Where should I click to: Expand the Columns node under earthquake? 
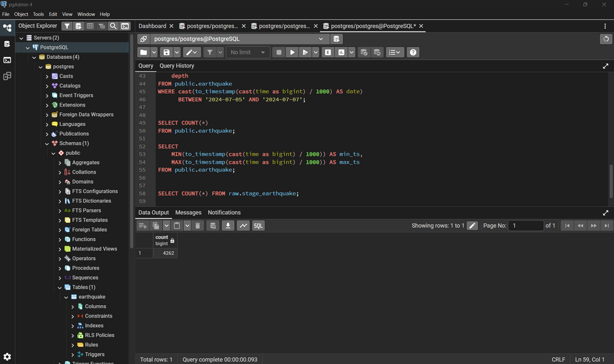coord(73,306)
